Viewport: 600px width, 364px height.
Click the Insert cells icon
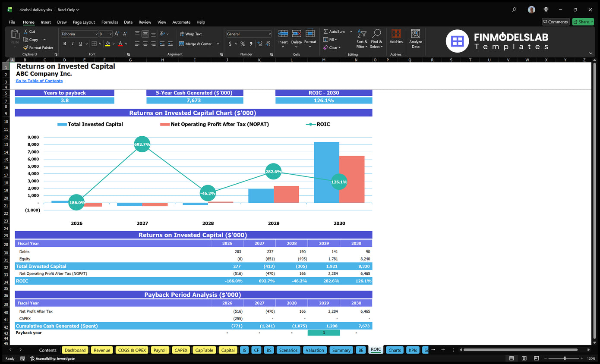(x=283, y=34)
